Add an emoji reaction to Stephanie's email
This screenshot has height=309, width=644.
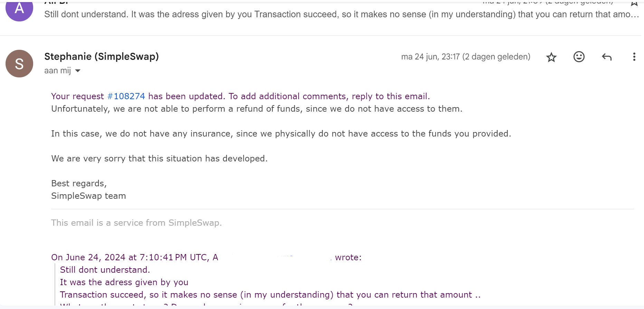pyautogui.click(x=579, y=57)
